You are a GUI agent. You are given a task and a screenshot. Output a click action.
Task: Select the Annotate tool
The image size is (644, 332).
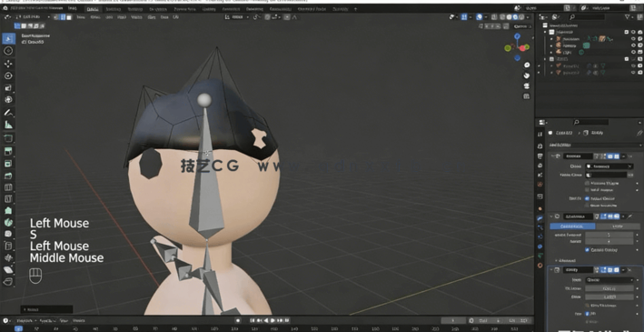tap(8, 112)
